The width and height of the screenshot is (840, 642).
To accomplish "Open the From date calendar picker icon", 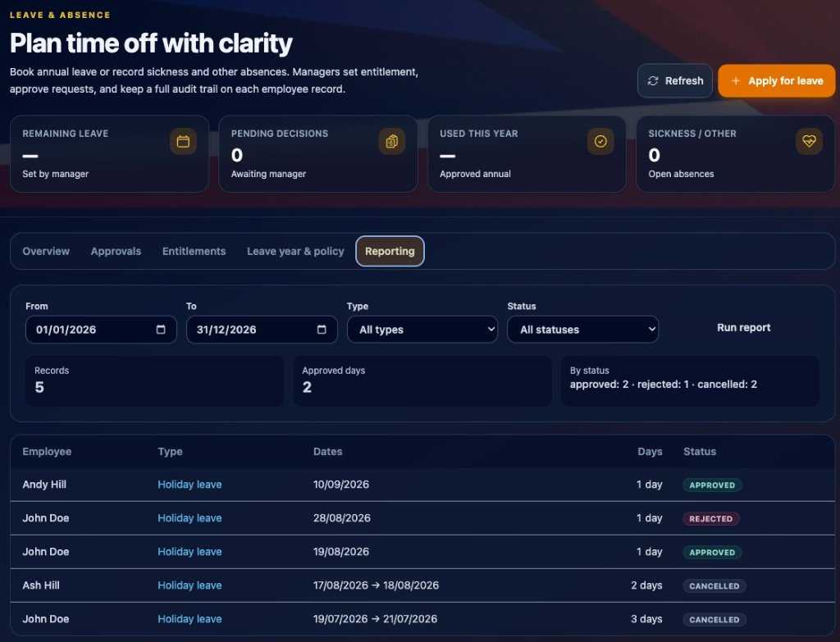I will 161,330.
